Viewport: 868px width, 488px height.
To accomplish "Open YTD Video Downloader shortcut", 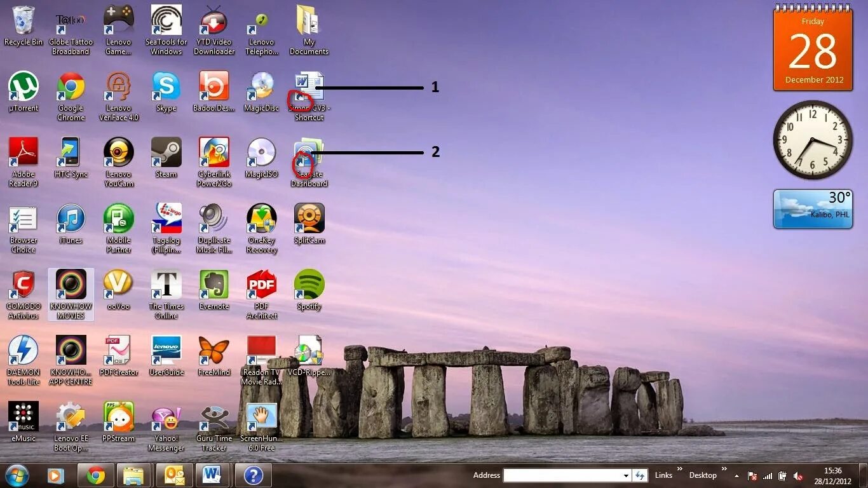I will [214, 20].
